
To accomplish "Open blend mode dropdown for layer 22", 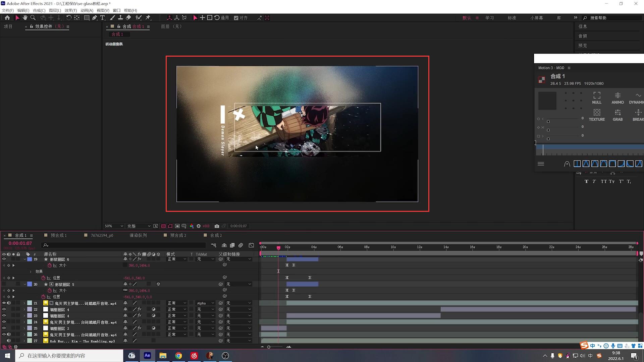I will coord(177,309).
